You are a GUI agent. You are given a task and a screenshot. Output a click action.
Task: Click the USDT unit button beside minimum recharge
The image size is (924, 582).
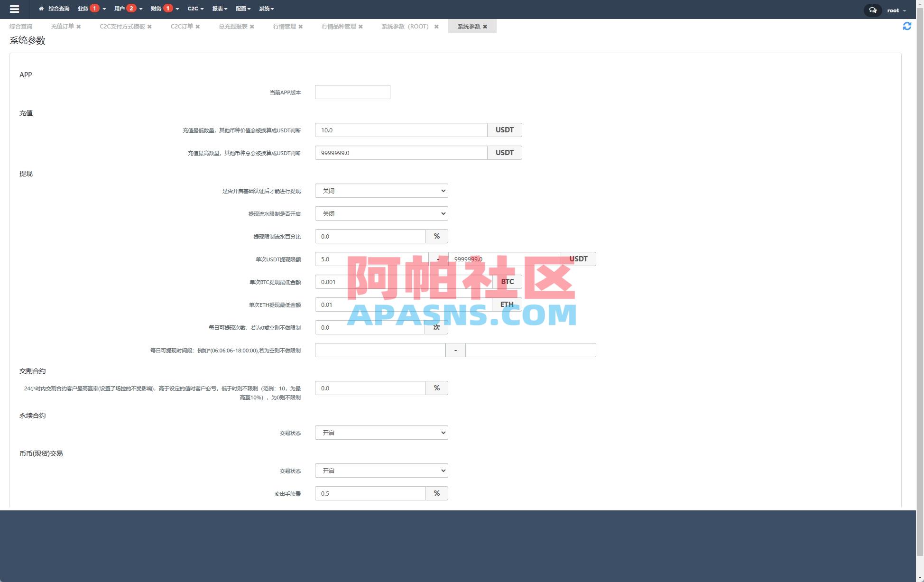[504, 129]
